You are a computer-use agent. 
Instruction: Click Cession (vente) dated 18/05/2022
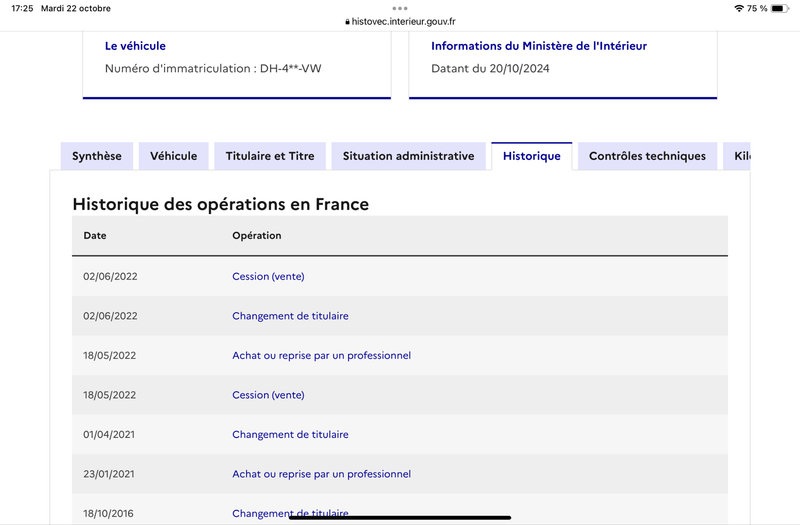(x=268, y=395)
